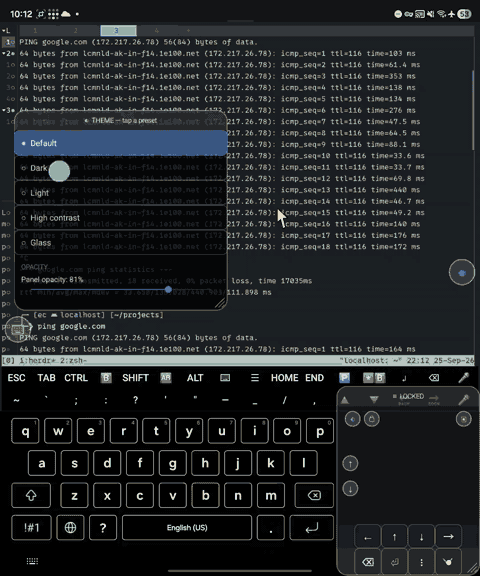Grab the touchpad panel resize corner handle

pyautogui.click(x=472, y=568)
